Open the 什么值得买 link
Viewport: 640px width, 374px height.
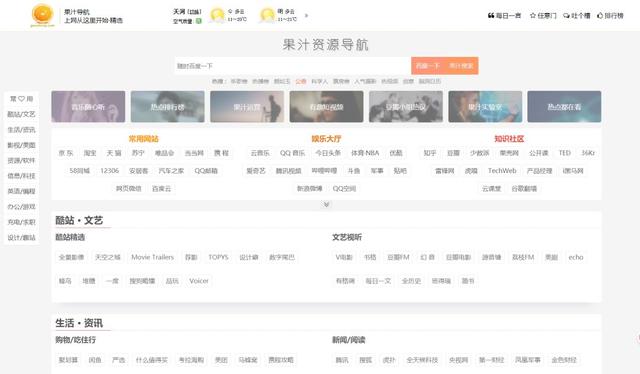(x=152, y=360)
